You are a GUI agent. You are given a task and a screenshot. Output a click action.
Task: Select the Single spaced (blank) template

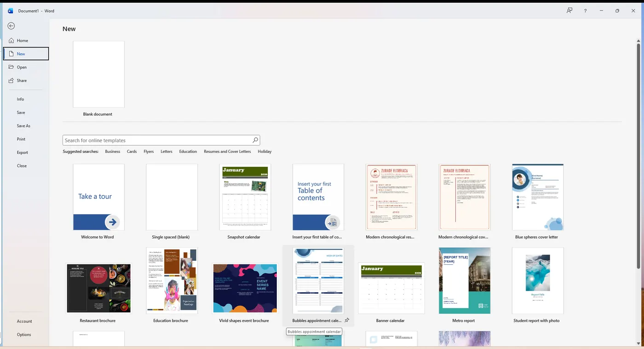pos(172,197)
